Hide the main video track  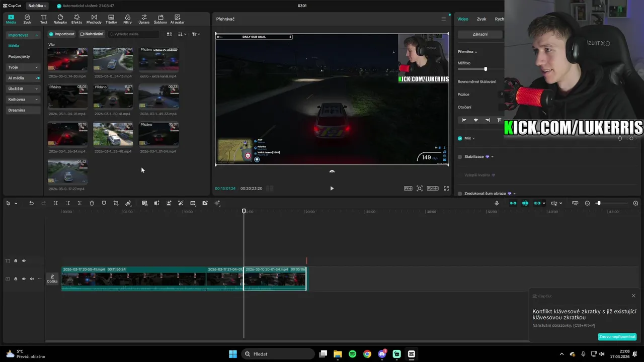pyautogui.click(x=24, y=279)
